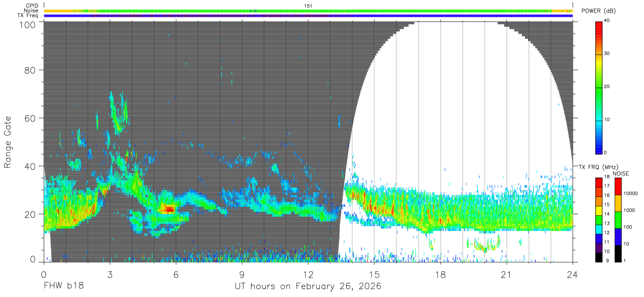Click the 40 label on the power colorbar
644x297 pixels.
(x=607, y=21)
